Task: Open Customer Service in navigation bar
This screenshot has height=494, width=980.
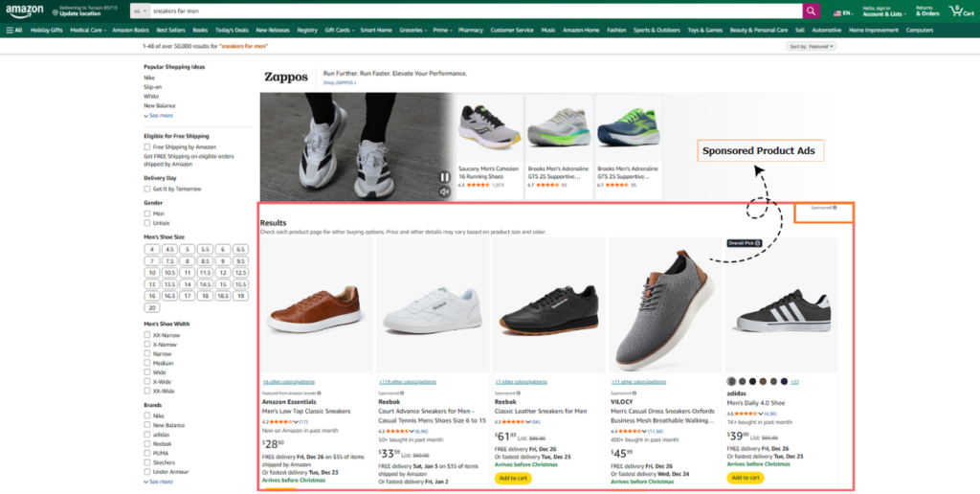Action: click(x=512, y=30)
